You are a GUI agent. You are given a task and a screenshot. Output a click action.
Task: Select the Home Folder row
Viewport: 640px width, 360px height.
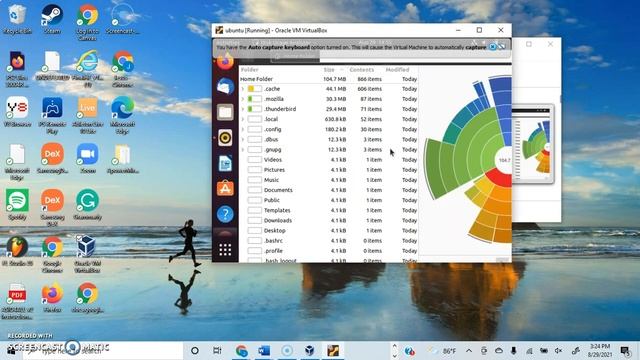[x=329, y=79]
